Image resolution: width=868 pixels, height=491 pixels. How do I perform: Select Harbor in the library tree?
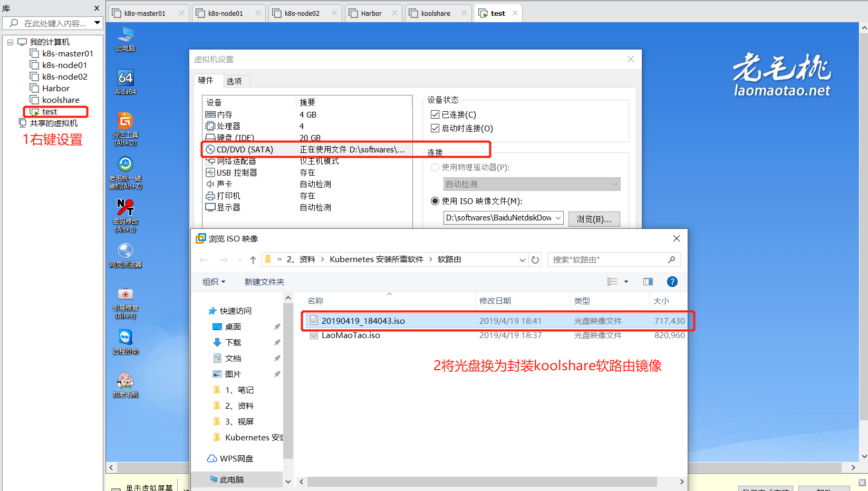pos(50,88)
